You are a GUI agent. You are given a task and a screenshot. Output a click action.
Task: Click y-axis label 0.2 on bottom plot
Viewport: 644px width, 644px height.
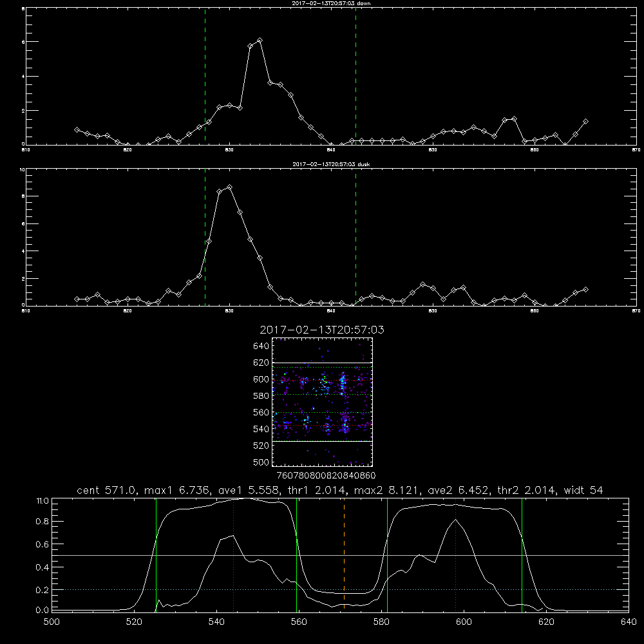(x=43, y=590)
